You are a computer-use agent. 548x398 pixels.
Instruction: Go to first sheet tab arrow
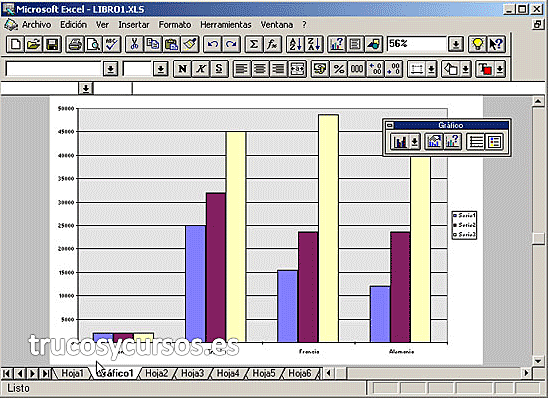point(7,374)
